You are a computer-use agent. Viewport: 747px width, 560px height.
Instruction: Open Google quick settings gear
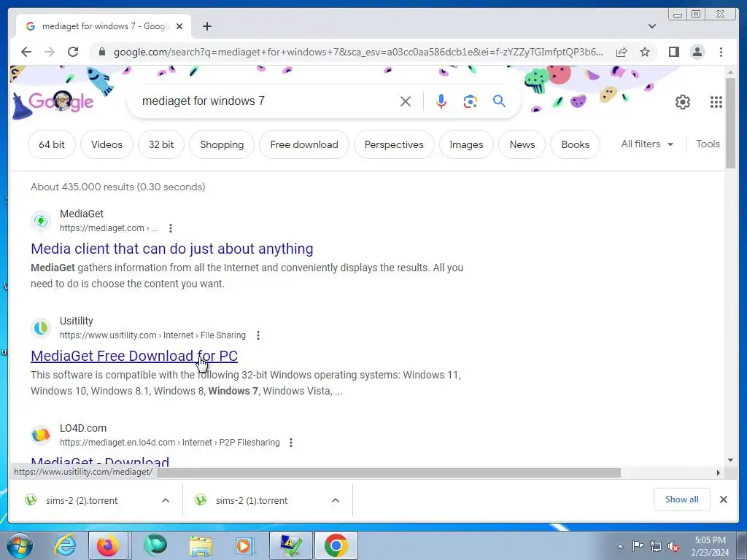point(683,101)
